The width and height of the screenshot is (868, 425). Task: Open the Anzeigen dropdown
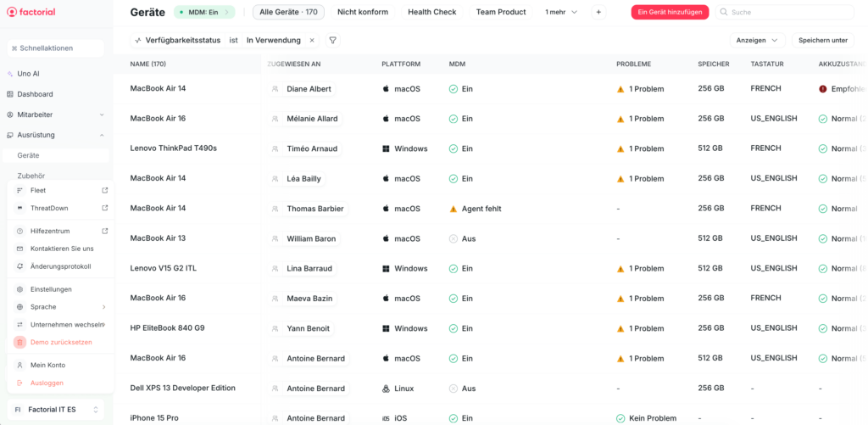(x=756, y=40)
